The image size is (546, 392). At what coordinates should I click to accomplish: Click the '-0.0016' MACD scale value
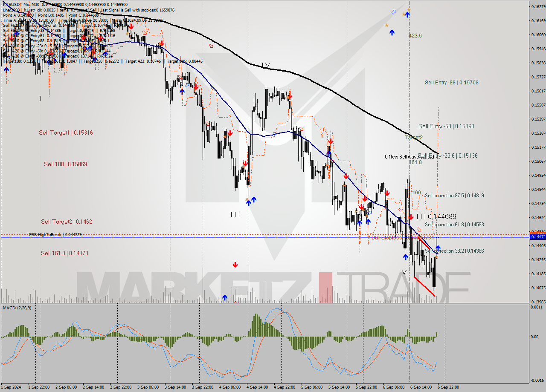coord(537,380)
